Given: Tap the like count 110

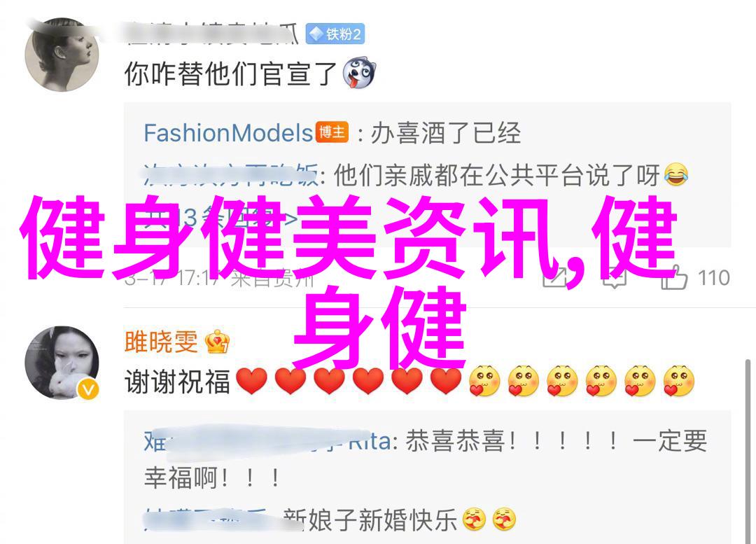Looking at the screenshot, I should 713,278.
